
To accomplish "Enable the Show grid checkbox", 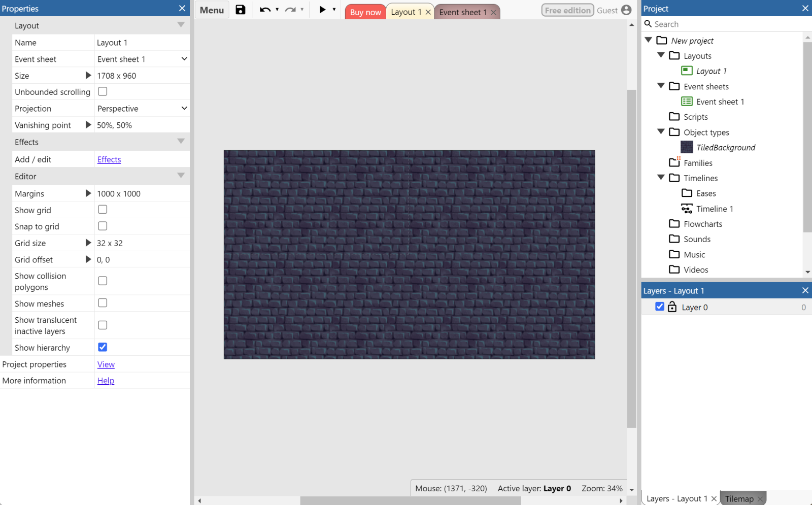I will tap(103, 209).
